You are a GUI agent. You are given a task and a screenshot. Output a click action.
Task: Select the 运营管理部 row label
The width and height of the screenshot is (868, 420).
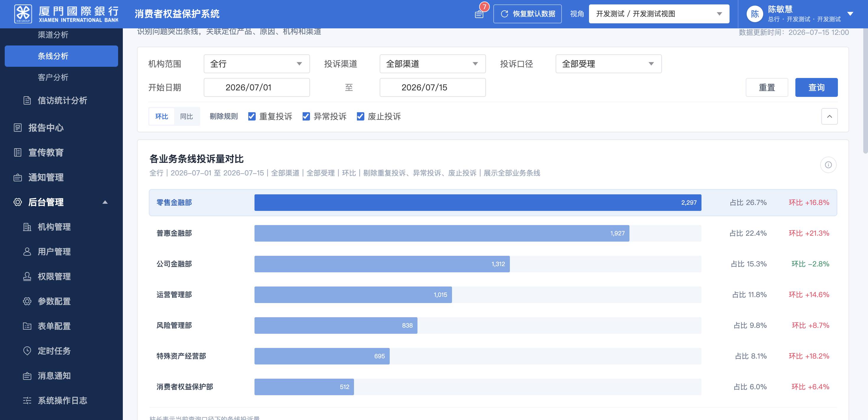pos(174,294)
